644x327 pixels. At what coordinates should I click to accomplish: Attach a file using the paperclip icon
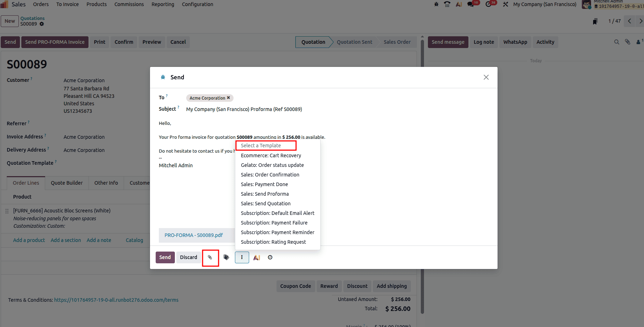point(210,257)
